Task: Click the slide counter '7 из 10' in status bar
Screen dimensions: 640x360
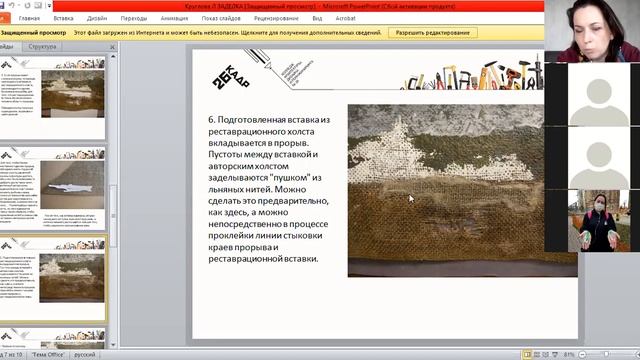Action: click(x=11, y=355)
